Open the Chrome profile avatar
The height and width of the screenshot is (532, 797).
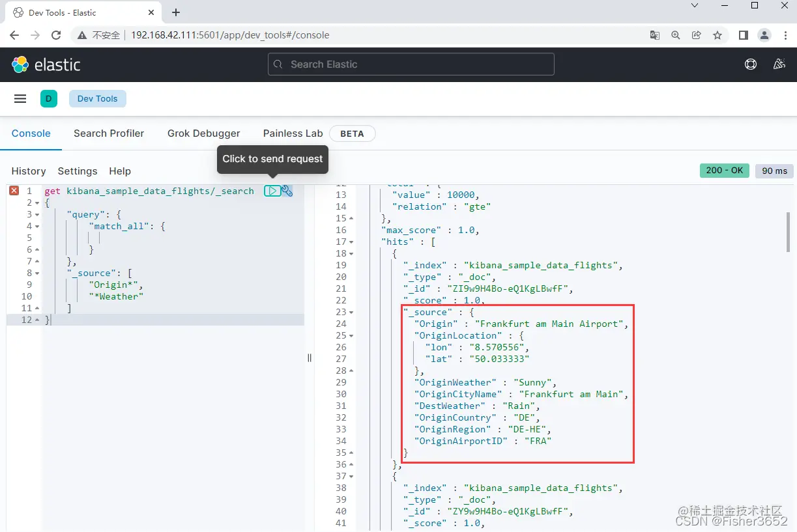[764, 35]
